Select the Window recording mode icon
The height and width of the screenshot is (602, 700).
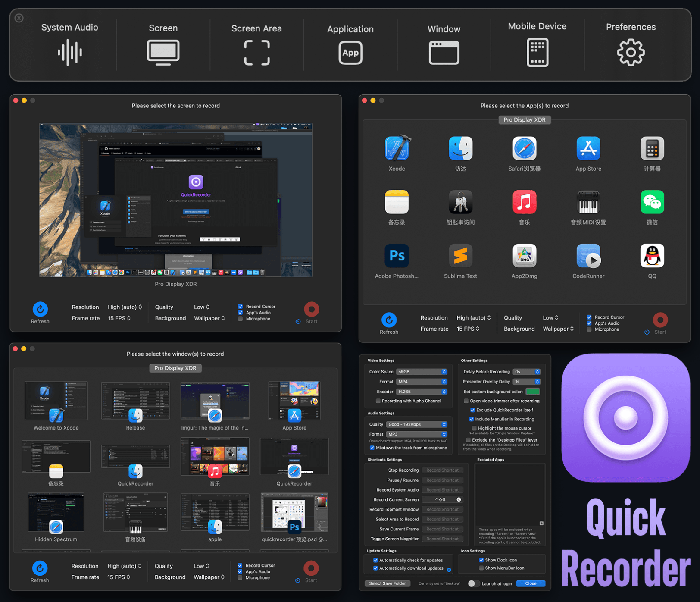click(444, 53)
